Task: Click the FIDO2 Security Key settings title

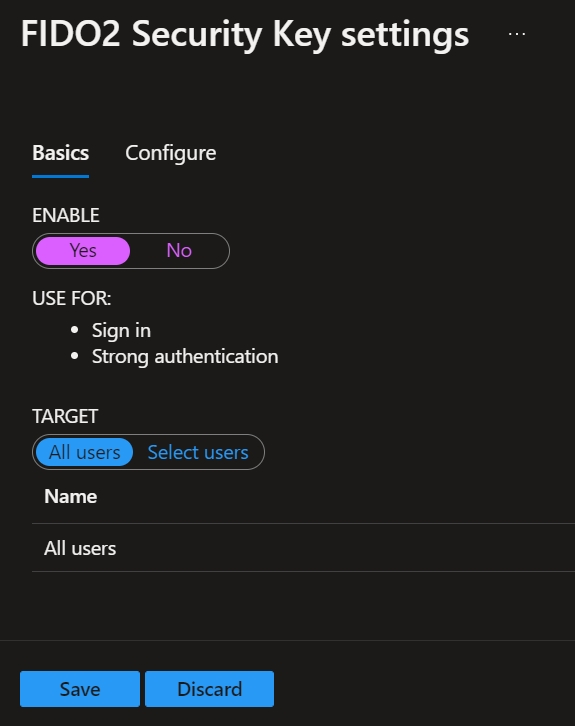Action: (245, 34)
